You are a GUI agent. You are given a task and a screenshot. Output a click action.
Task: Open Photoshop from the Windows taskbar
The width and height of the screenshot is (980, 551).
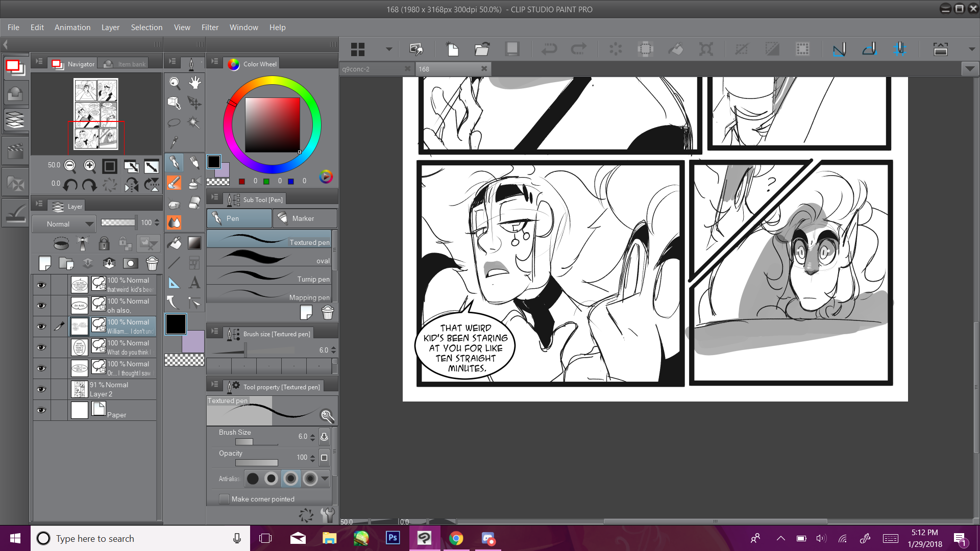393,538
